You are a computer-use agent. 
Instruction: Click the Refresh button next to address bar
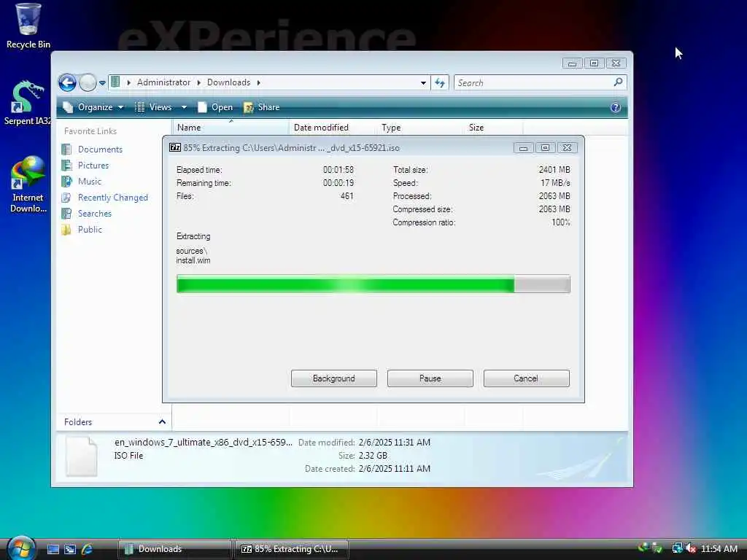440,83
